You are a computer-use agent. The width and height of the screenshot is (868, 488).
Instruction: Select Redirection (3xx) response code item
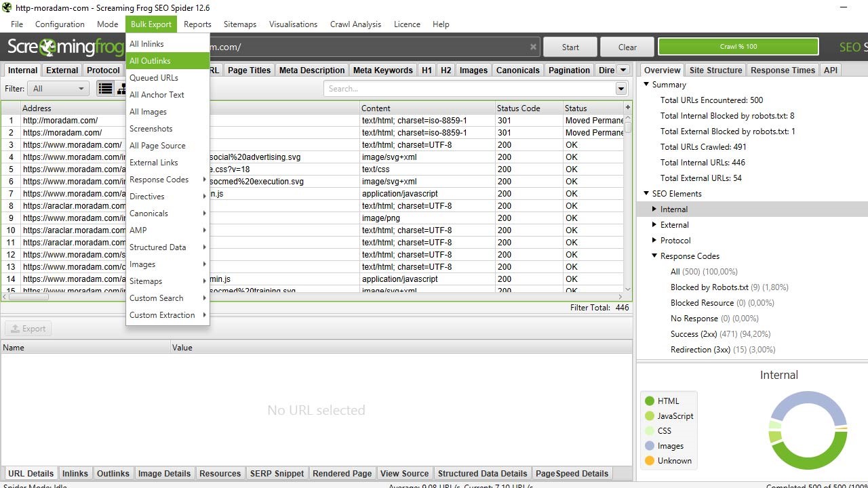pyautogui.click(x=723, y=350)
